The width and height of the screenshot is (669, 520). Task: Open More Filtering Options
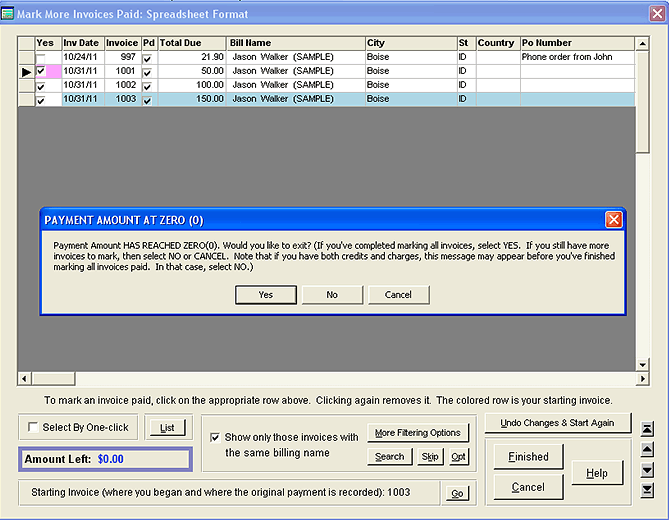pyautogui.click(x=417, y=433)
